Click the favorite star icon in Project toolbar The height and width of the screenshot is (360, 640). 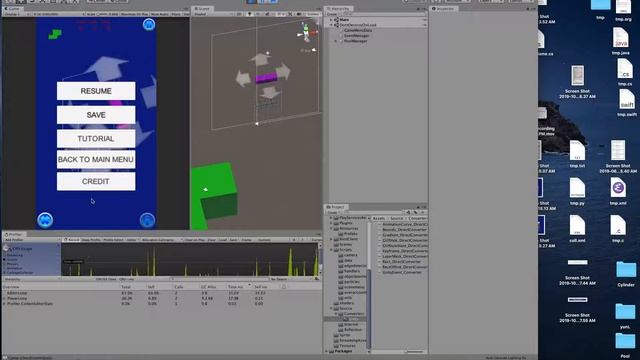(422, 212)
